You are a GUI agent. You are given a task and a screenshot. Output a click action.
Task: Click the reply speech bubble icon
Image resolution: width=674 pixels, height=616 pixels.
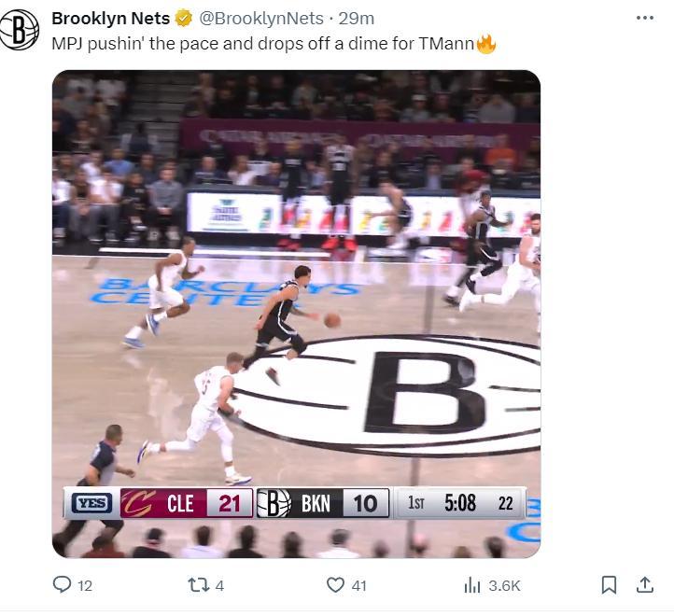point(63,585)
